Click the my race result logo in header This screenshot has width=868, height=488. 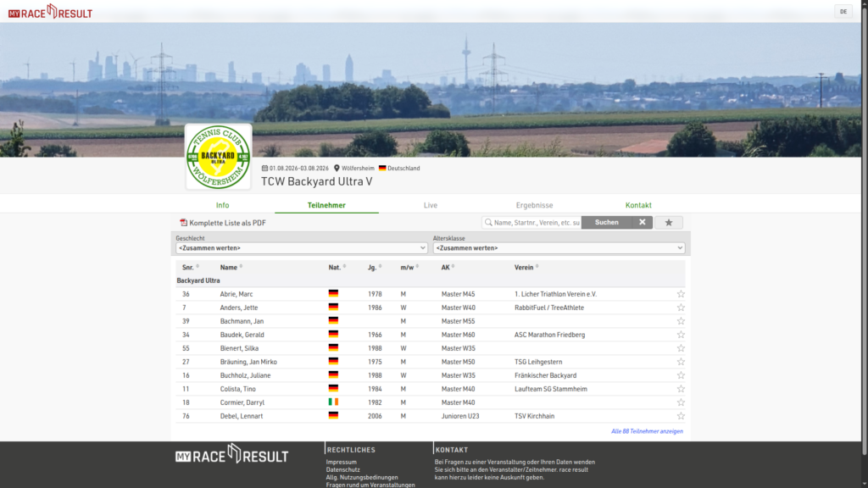point(50,11)
